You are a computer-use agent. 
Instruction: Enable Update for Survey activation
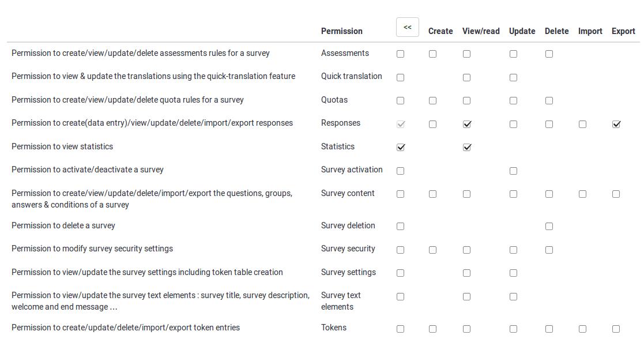click(x=513, y=171)
